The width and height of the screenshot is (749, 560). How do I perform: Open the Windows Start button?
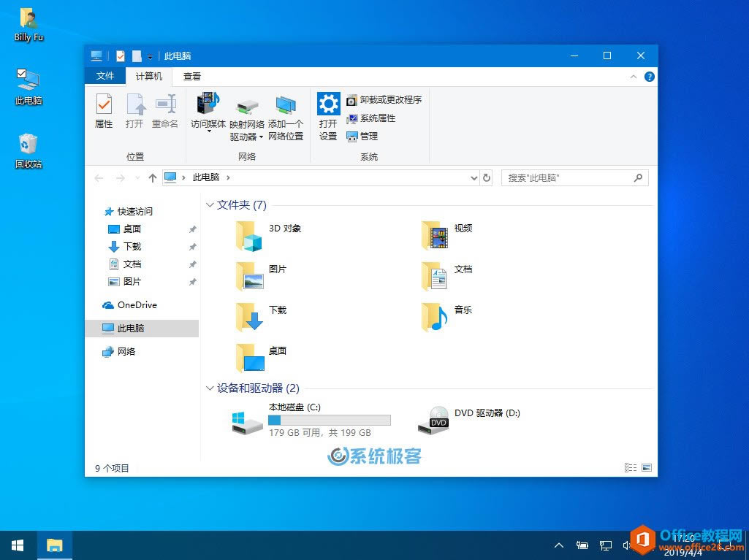(18, 545)
